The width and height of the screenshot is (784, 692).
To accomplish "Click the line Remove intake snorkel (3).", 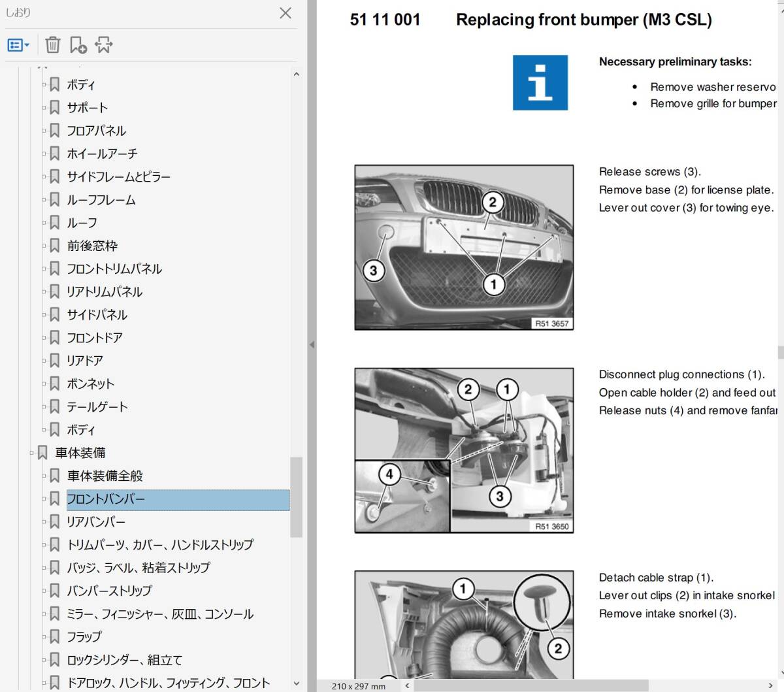I will point(668,614).
